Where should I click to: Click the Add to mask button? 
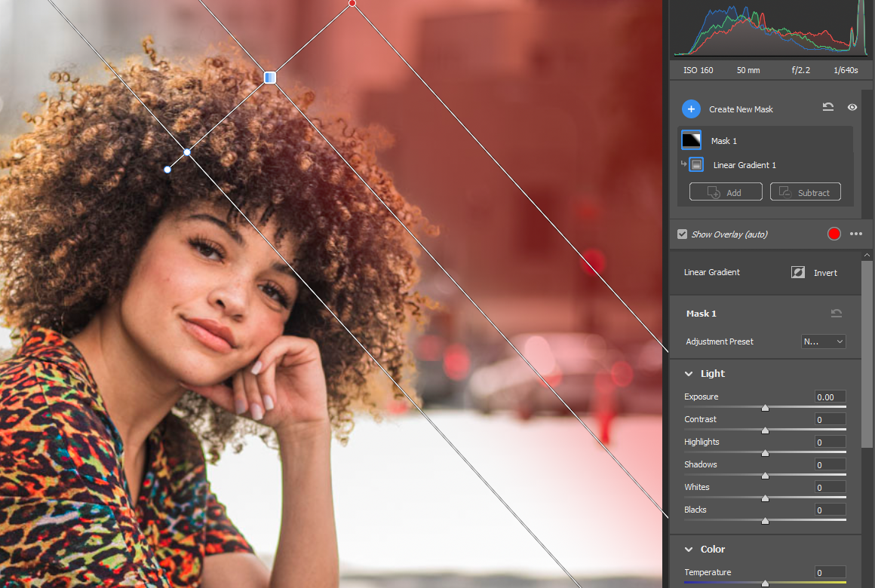(x=725, y=192)
